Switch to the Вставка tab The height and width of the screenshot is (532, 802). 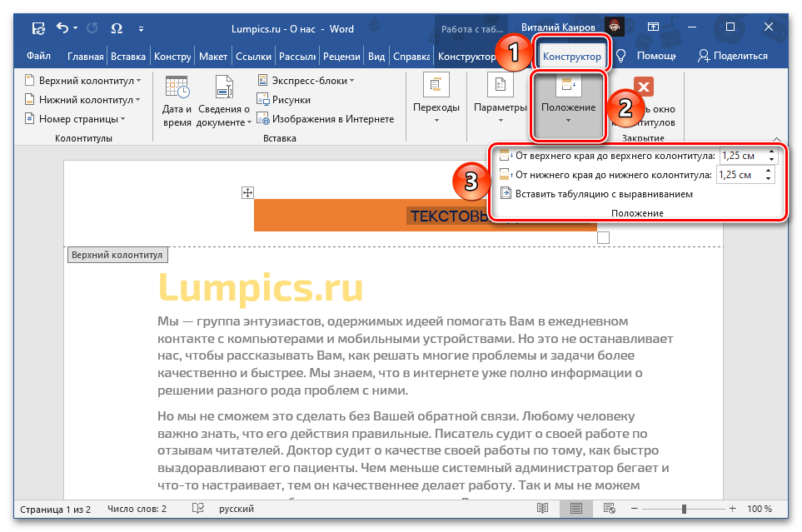click(x=128, y=57)
